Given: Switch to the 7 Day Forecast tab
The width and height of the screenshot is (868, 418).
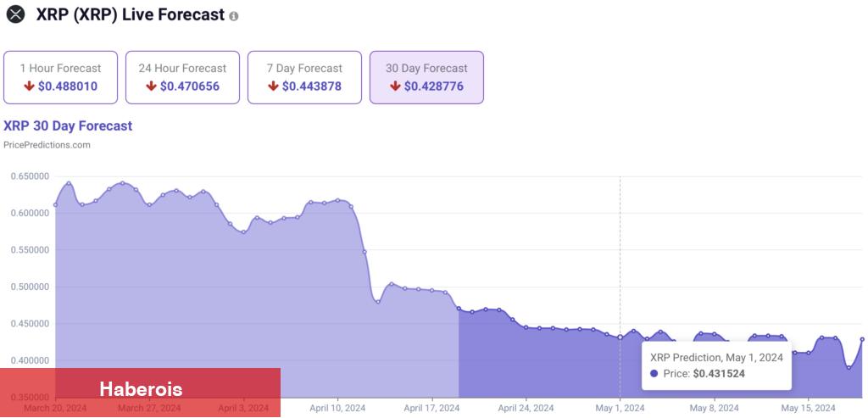Looking at the screenshot, I should click(304, 77).
